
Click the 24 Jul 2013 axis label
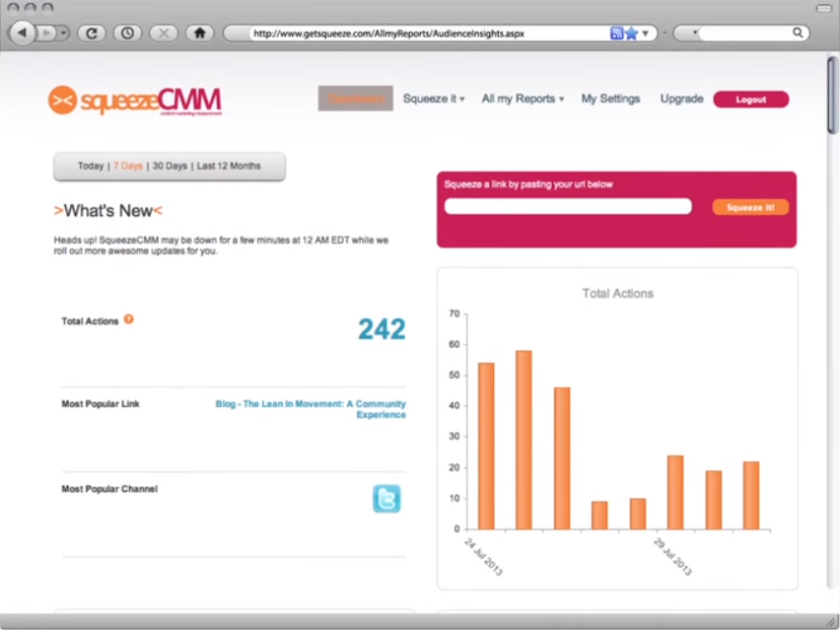pyautogui.click(x=483, y=557)
